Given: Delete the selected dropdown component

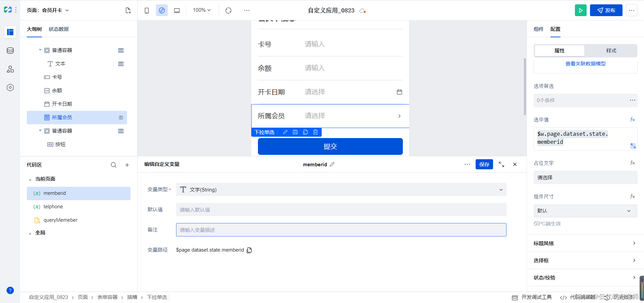Looking at the screenshot, I should 315,132.
